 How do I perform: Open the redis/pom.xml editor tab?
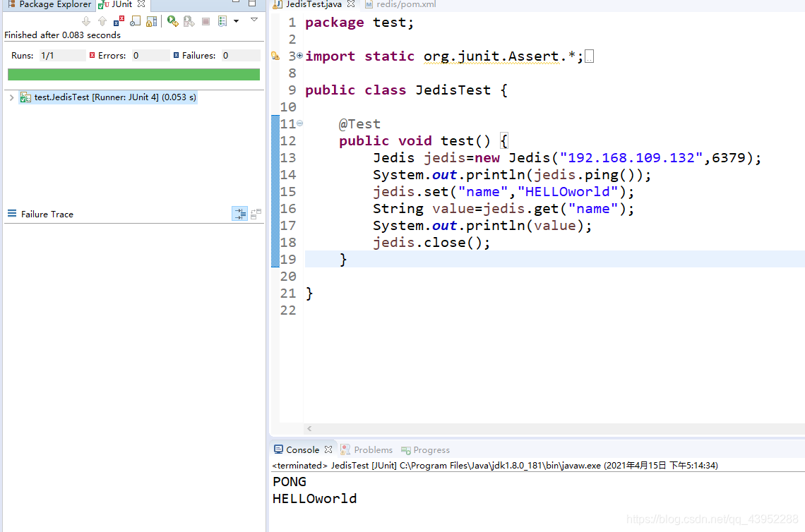(x=400, y=5)
